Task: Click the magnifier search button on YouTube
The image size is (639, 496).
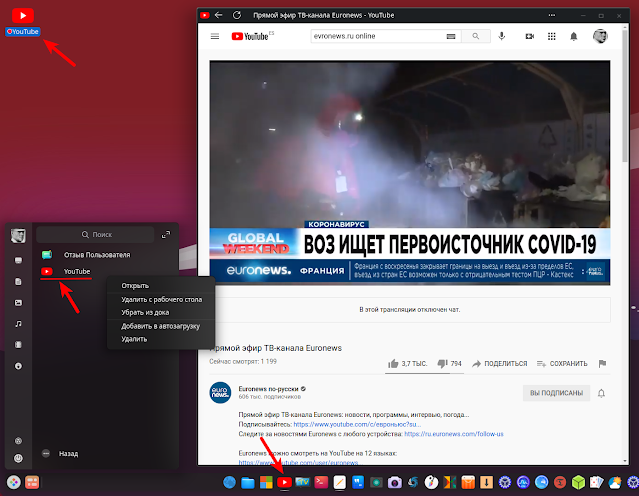Action: coord(476,36)
